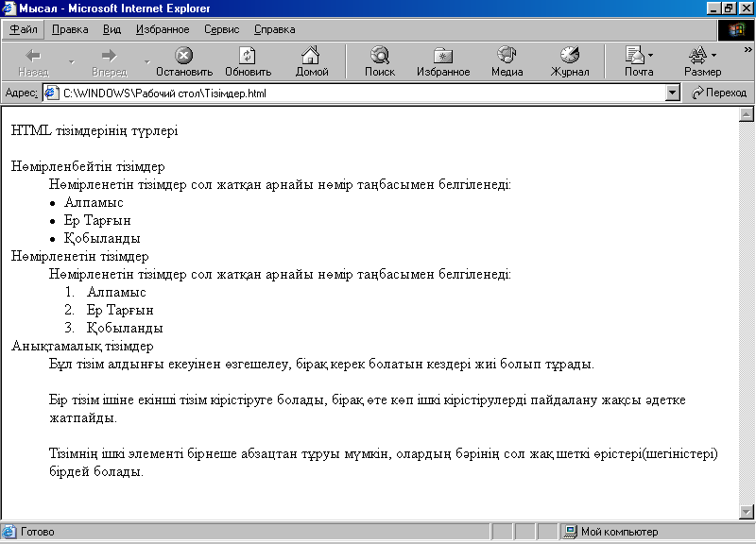Image resolution: width=756 pixels, height=544 pixels.
Task: Click the 'Готово' status bar text
Action: pos(38,532)
